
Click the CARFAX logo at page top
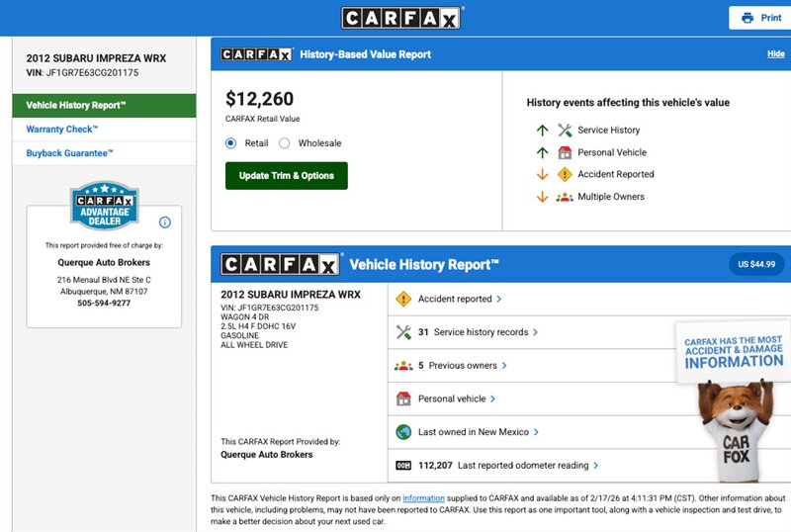click(401, 18)
